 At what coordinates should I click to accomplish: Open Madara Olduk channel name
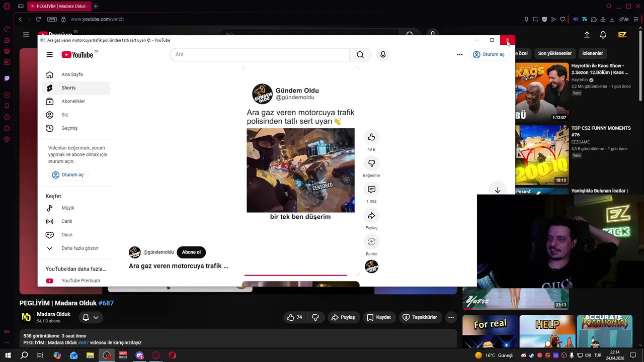(x=53, y=314)
